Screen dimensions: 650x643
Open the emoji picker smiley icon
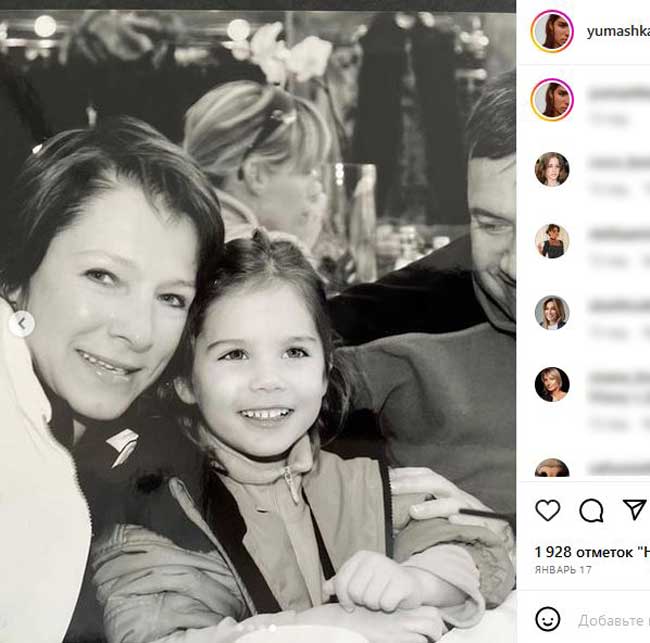pyautogui.click(x=547, y=618)
